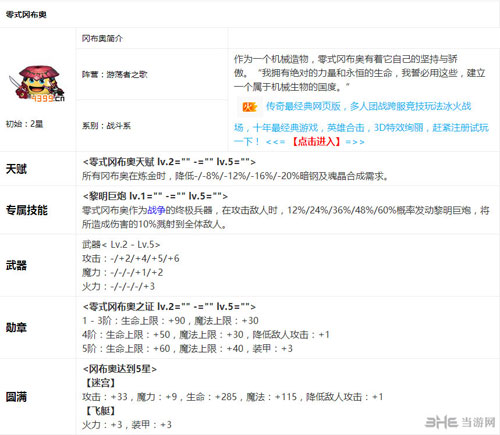Select the text 所造成伤害的10%溅射到全体敌人

click(x=155, y=224)
